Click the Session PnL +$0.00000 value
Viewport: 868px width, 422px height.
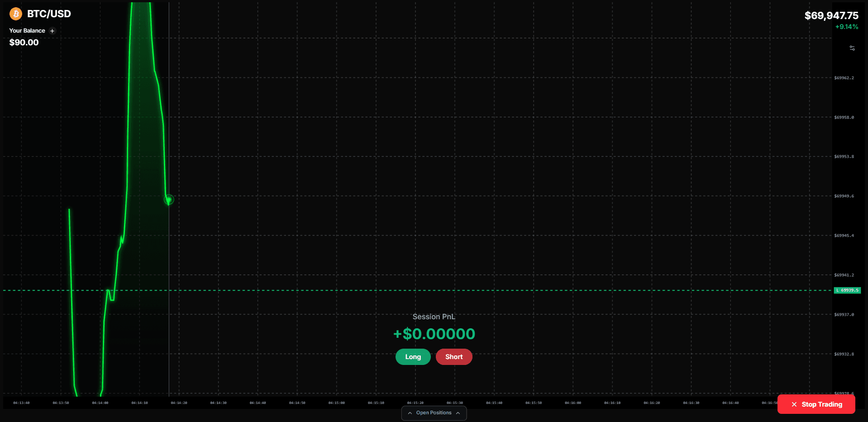[x=434, y=334]
